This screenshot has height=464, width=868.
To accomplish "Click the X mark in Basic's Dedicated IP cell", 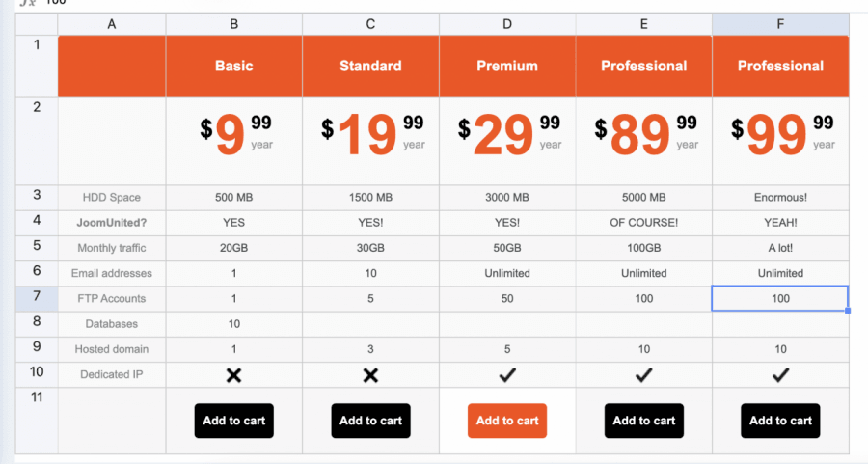I will (233, 375).
